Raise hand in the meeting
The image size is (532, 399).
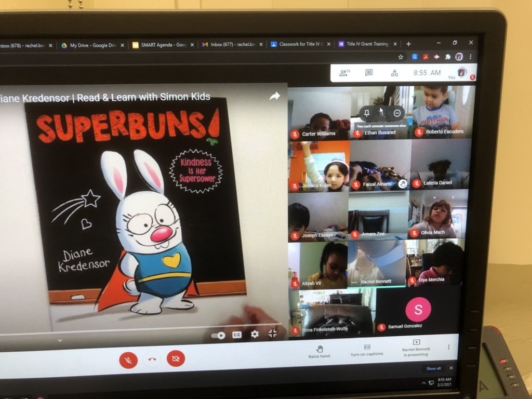pyautogui.click(x=320, y=352)
